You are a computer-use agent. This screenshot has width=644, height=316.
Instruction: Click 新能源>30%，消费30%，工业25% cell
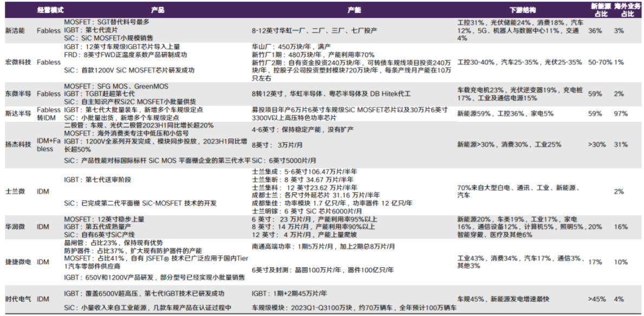509,145
